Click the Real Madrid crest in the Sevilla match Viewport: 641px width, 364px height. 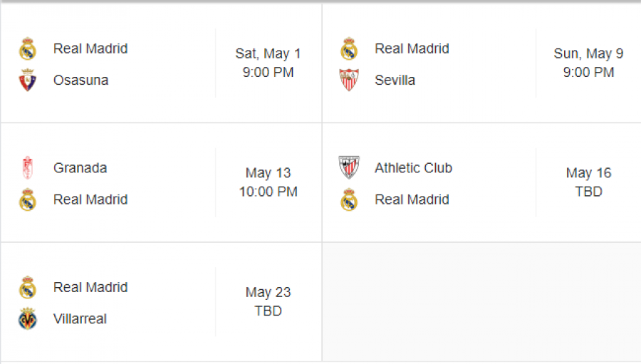(349, 48)
